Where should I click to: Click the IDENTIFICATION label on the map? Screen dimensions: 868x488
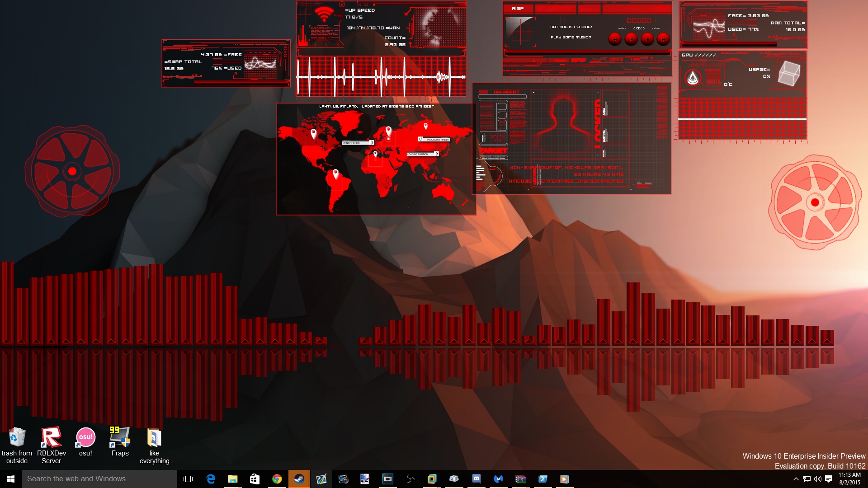[358, 143]
